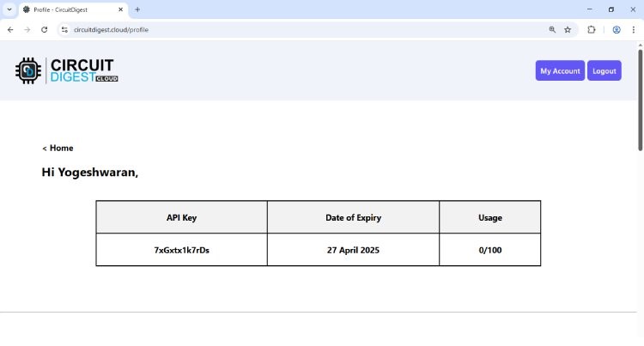The image size is (644, 346).
Task: View site information icon in address bar
Action: [64, 29]
